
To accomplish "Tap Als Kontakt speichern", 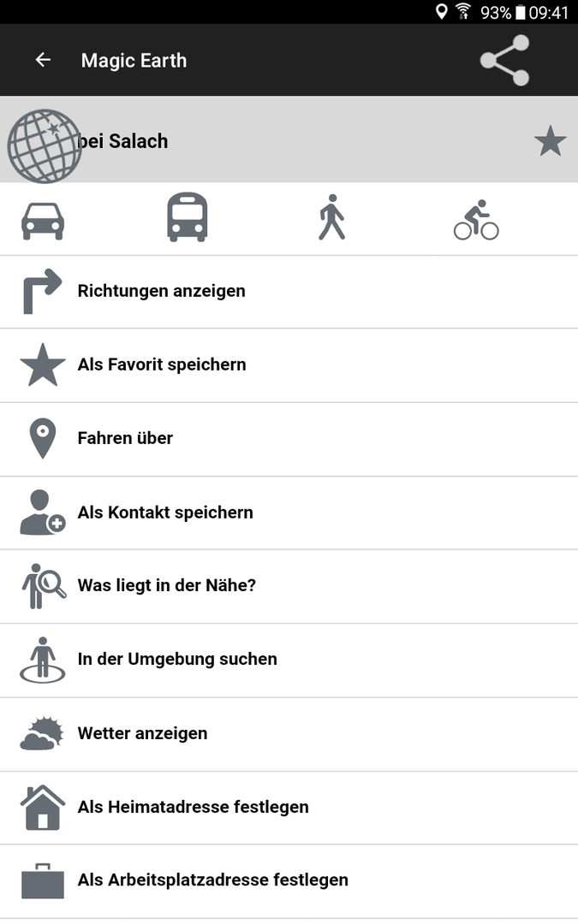I will 289,513.
